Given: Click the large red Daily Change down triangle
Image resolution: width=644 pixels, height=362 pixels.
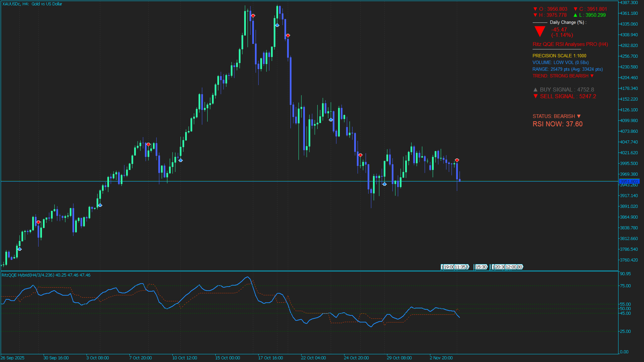Looking at the screenshot, I should (540, 32).
